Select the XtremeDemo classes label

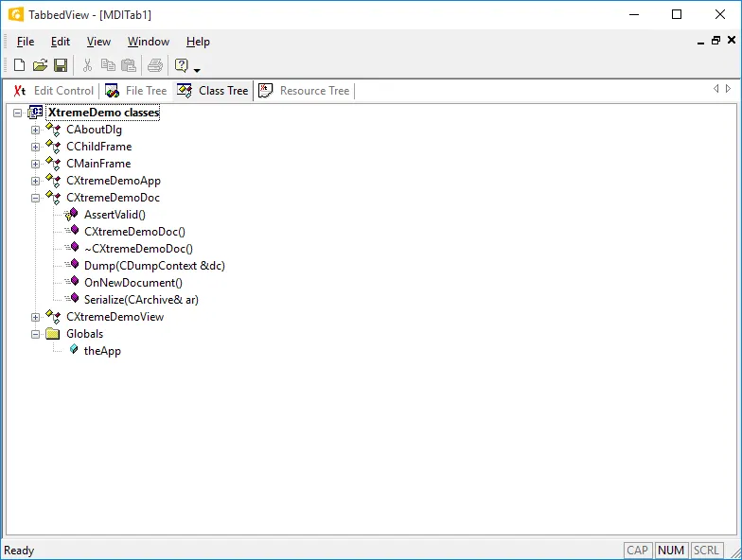click(104, 113)
